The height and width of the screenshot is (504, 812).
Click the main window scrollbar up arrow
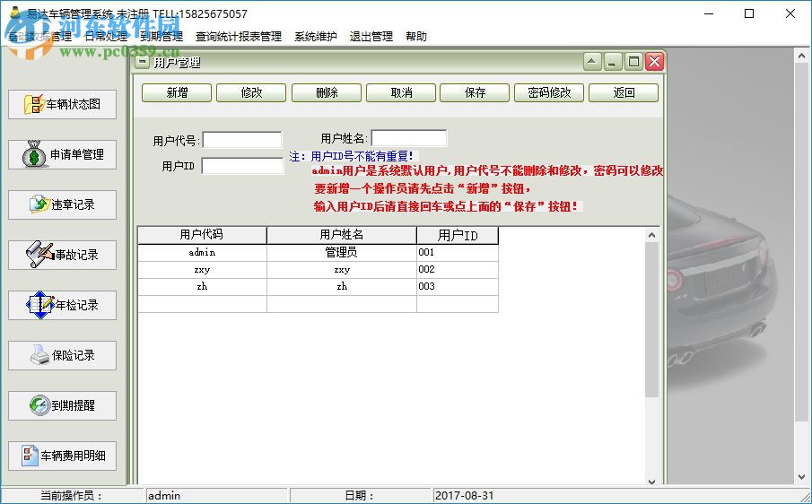[x=801, y=55]
